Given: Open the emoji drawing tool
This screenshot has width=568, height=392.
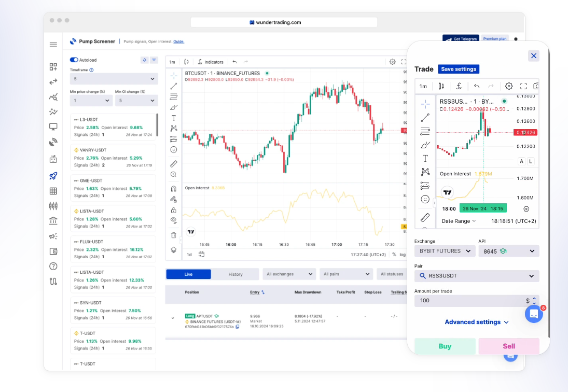Looking at the screenshot, I should click(174, 149).
